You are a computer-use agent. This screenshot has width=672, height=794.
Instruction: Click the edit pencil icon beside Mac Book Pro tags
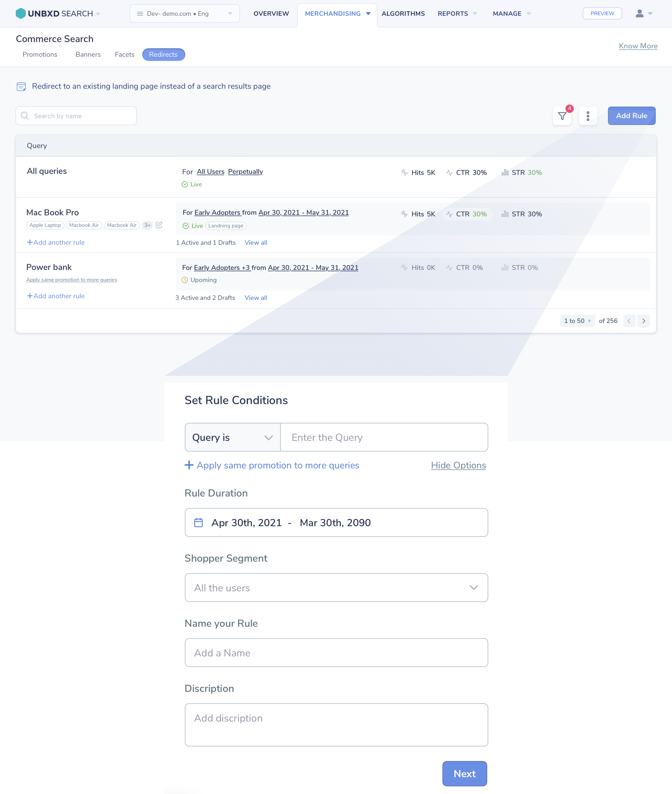[159, 225]
